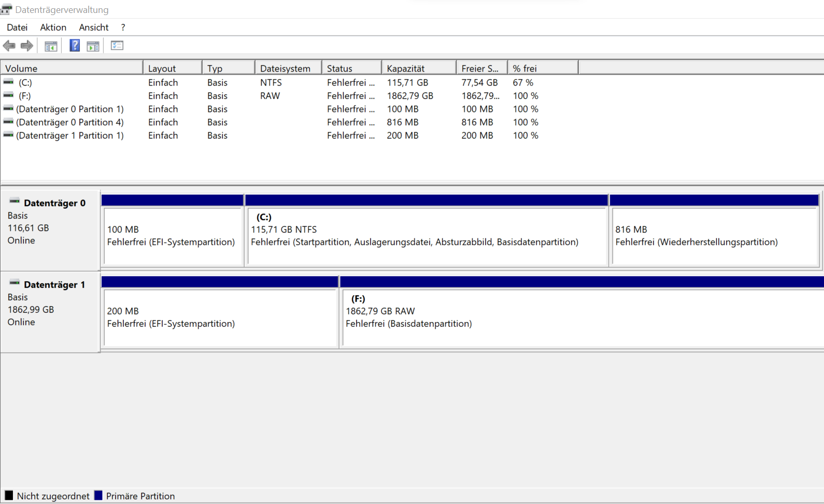Click the Datenträgerverwaltung title bar icon
Viewport: 824px width, 504px height.
point(6,9)
